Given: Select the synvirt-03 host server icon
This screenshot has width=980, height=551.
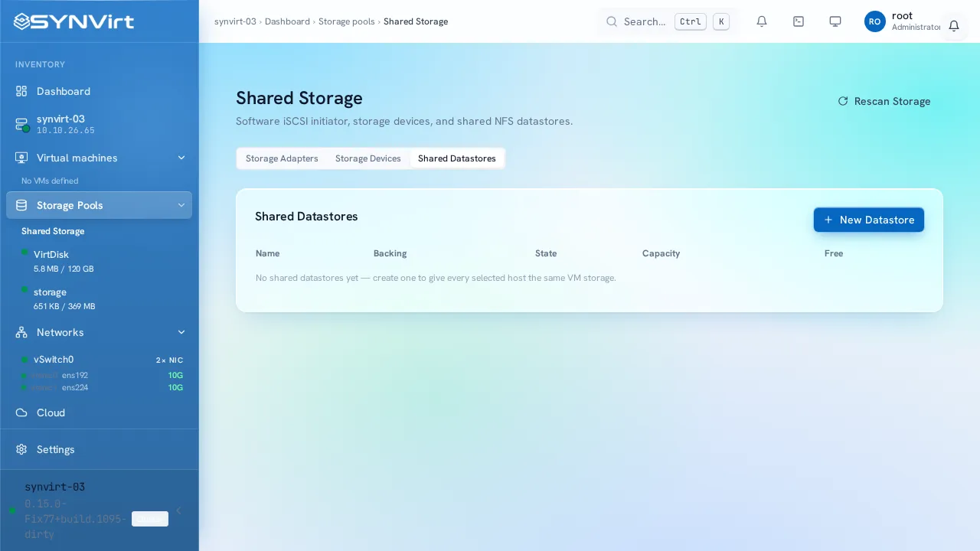Looking at the screenshot, I should click(x=21, y=124).
